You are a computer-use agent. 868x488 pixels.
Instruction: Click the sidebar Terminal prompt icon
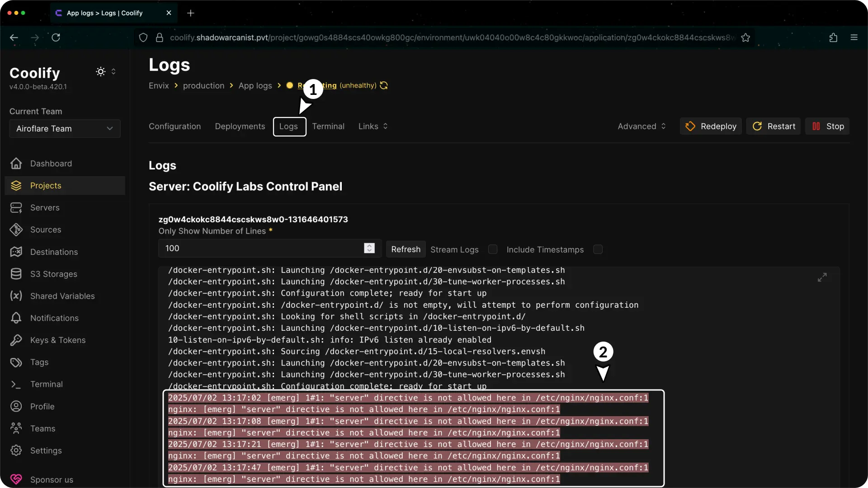tap(16, 385)
